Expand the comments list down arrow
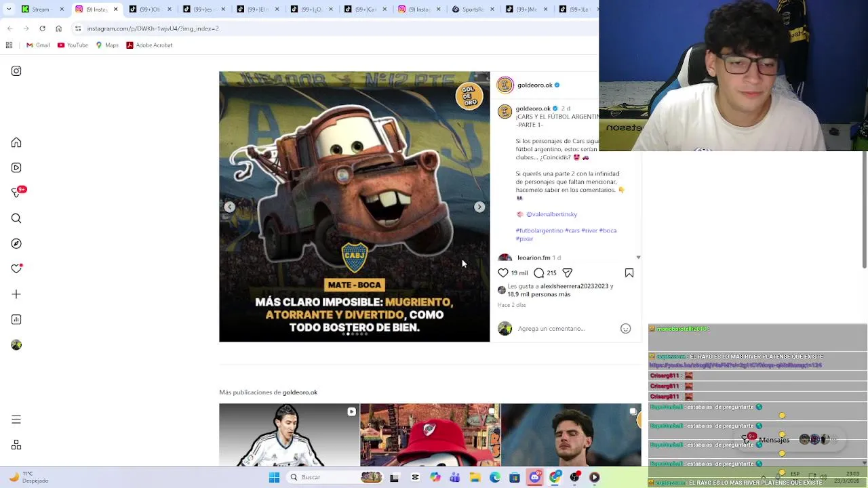868x488 pixels. pos(638,258)
